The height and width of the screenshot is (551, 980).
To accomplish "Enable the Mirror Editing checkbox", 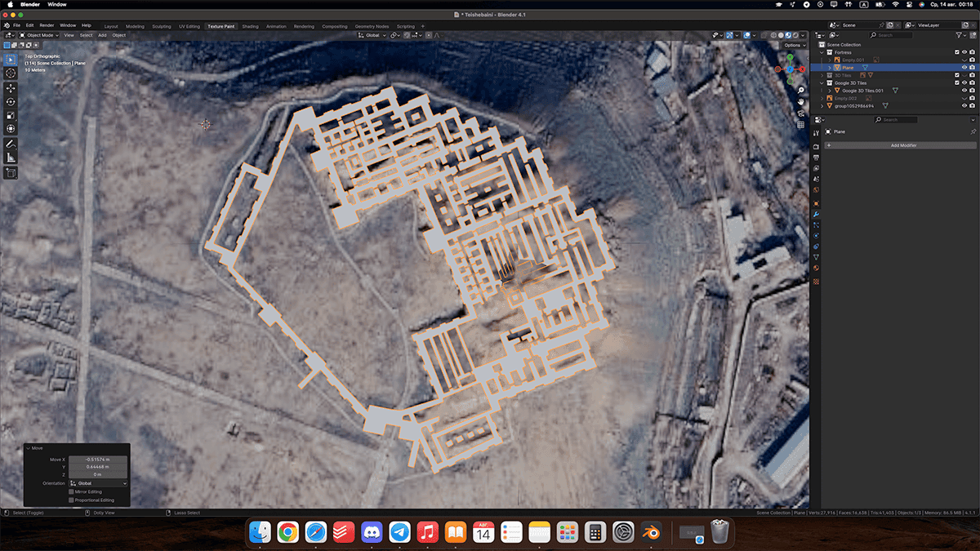I will pos(72,491).
